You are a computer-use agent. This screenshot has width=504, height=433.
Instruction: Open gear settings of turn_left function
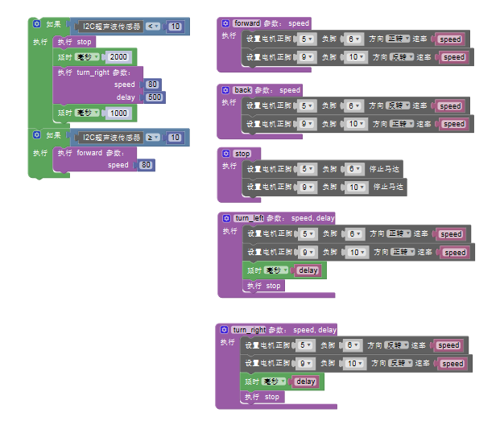tap(225, 218)
